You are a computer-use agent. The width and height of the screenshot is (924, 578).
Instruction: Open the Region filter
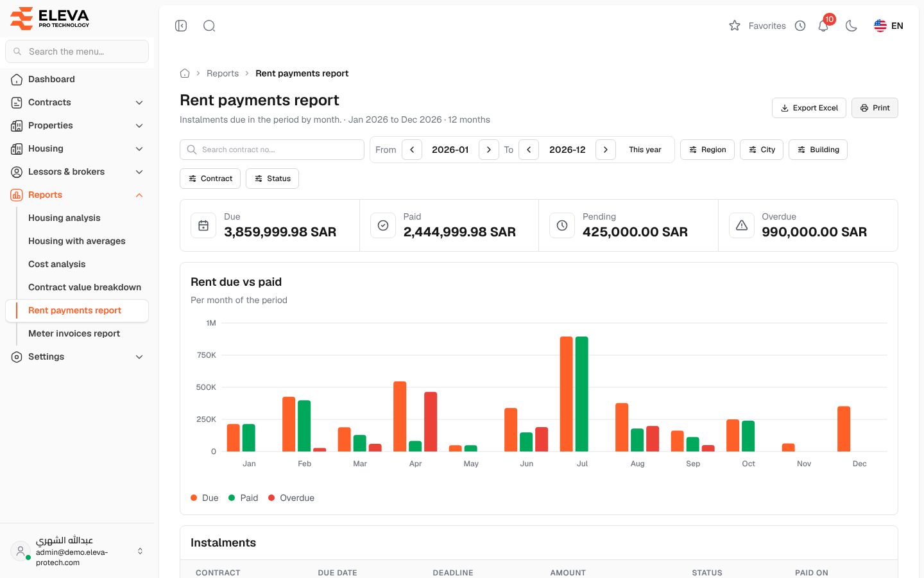coord(707,150)
